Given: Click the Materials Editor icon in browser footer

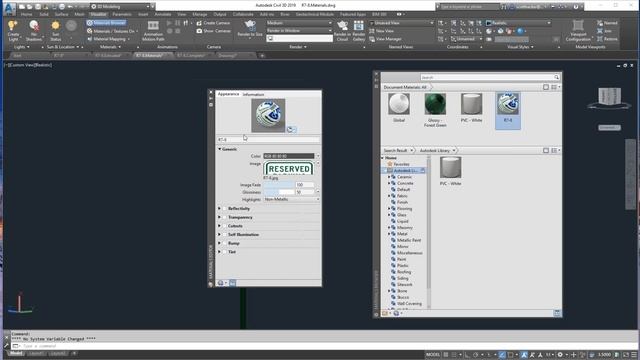Looking at the screenshot, I should [x=557, y=313].
